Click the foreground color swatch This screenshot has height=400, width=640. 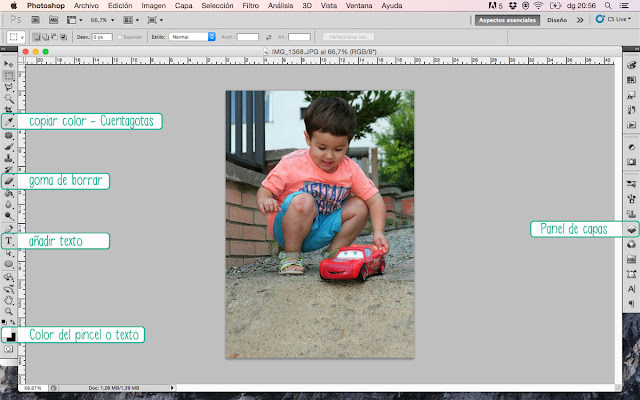click(x=7, y=333)
